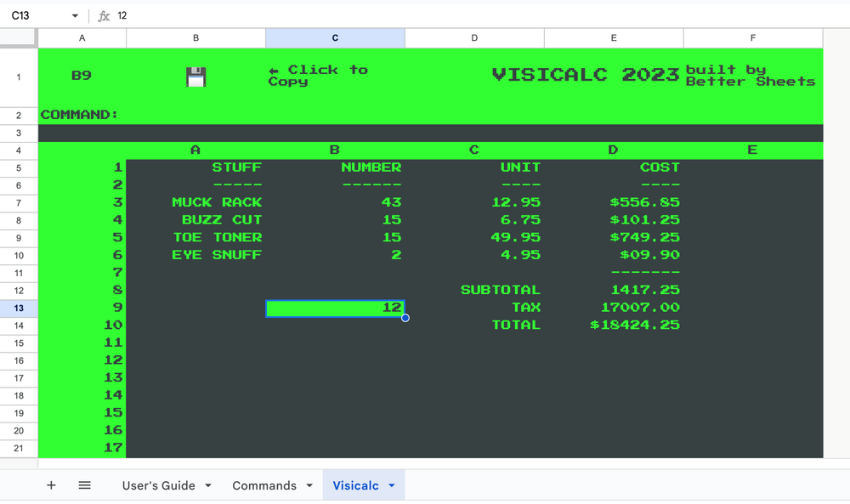Click the blue fill handle on selected cell
This screenshot has height=504, width=850.
pos(405,317)
